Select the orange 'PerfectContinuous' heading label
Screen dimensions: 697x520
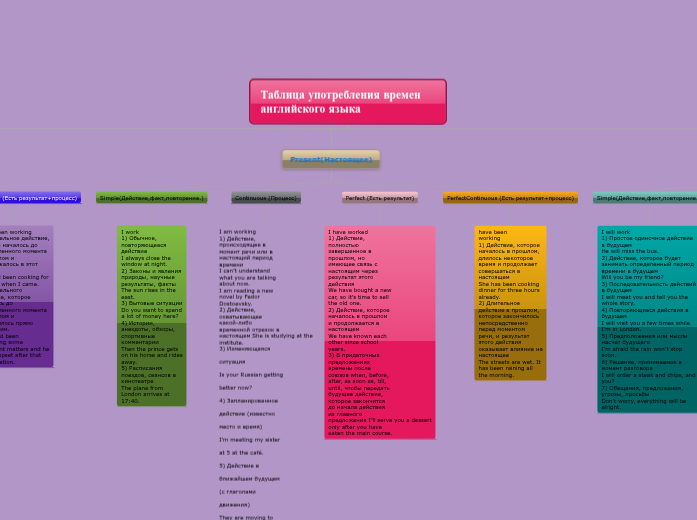(x=510, y=198)
